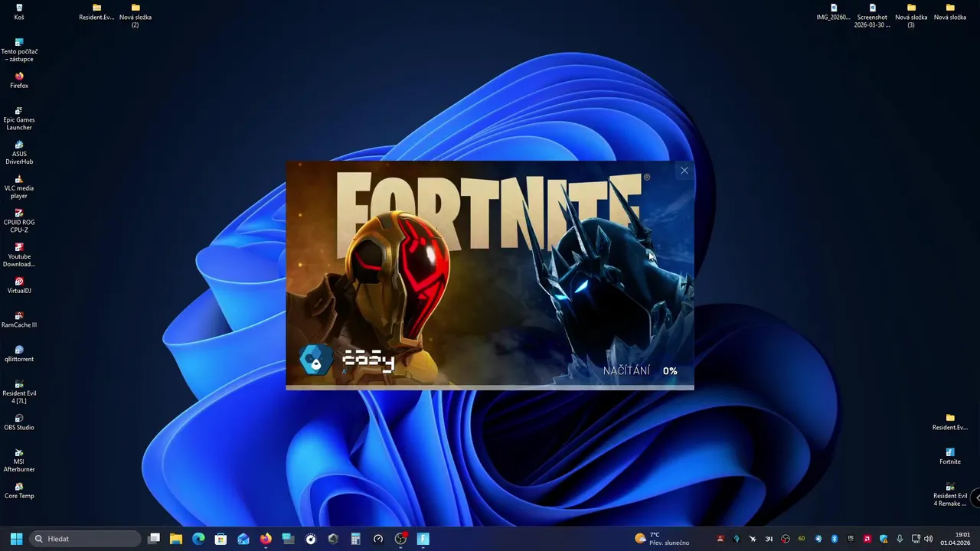Click the Bluetooth tray icon

[x=835, y=539]
